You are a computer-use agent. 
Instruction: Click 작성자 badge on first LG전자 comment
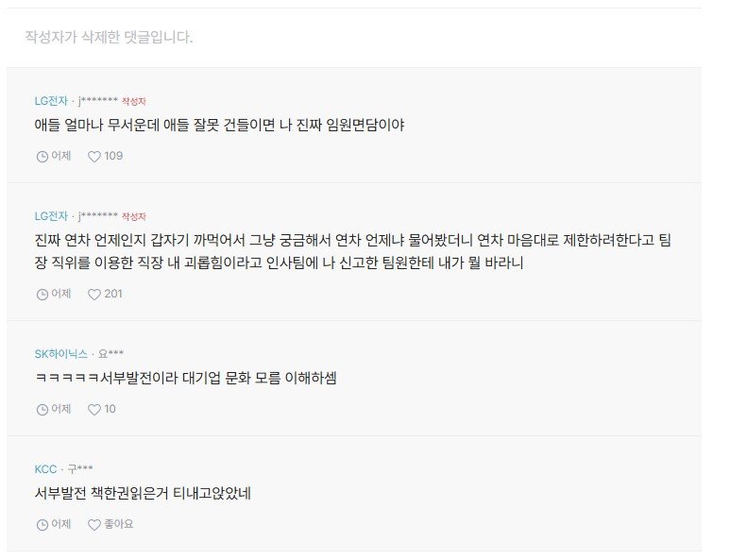coord(133,101)
